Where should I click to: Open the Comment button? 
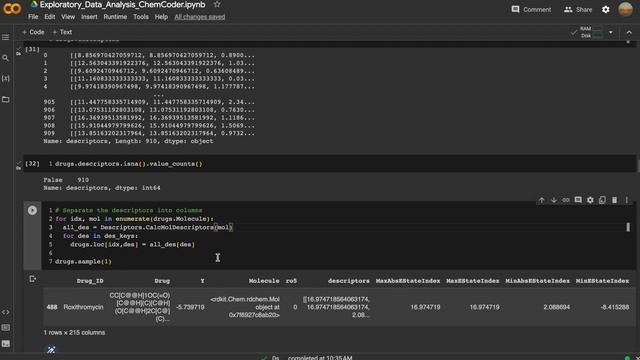pyautogui.click(x=531, y=9)
